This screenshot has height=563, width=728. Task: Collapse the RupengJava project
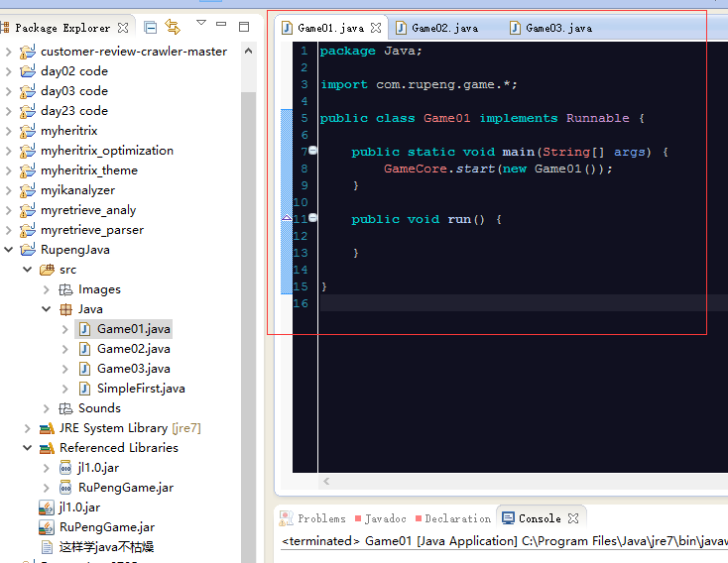click(x=8, y=250)
